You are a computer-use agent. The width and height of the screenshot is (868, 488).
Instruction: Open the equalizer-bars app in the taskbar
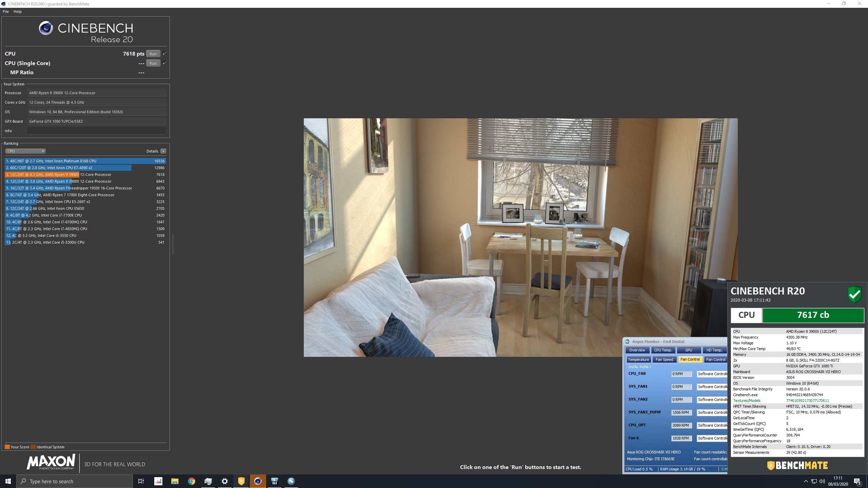(x=158, y=481)
